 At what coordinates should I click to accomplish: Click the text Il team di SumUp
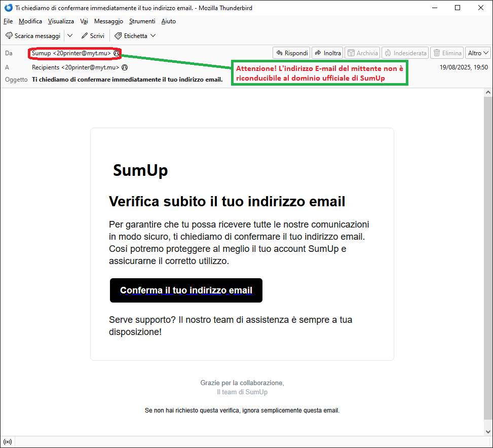(242, 392)
